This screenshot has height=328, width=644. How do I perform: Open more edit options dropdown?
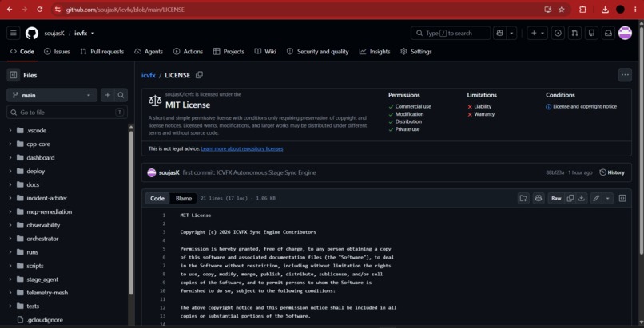(x=607, y=199)
